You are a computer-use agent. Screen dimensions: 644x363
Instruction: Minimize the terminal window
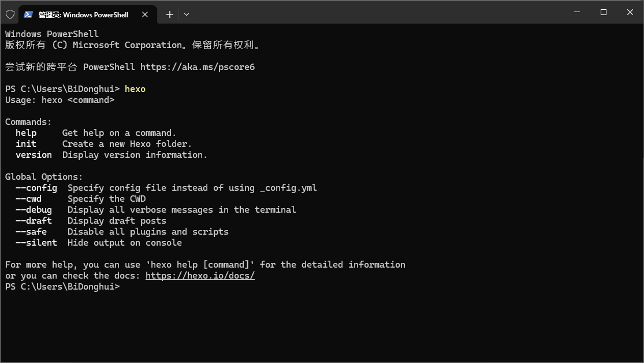[576, 12]
